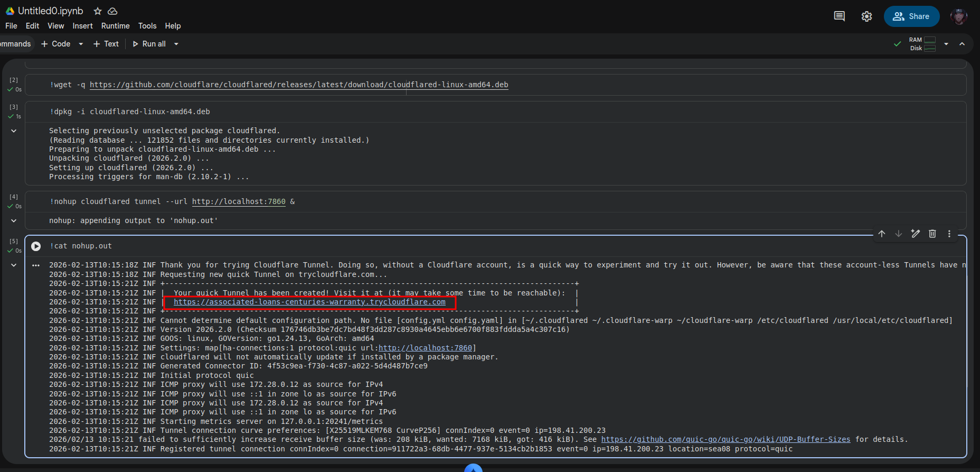
Task: Open the Code cell type dropdown arrow
Action: [81, 44]
